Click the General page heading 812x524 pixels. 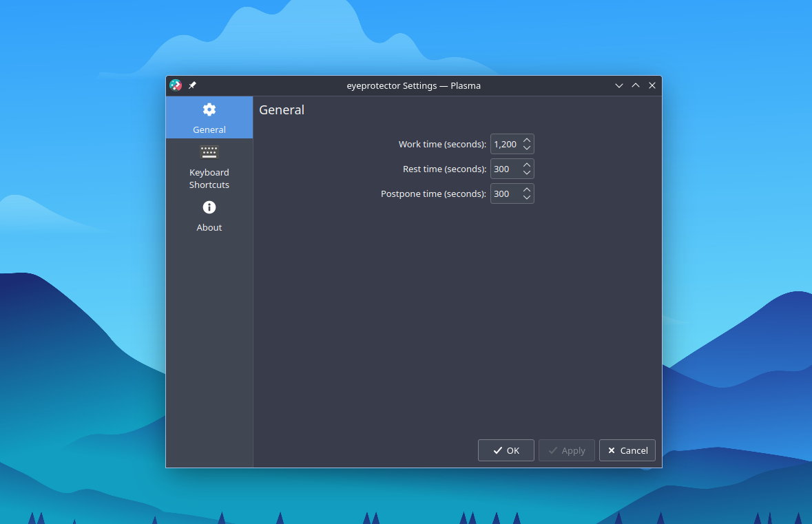(282, 109)
